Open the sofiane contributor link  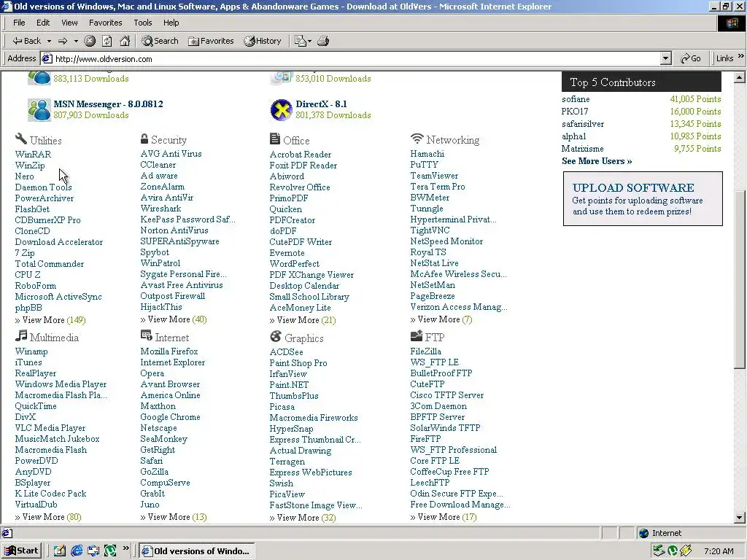(576, 99)
